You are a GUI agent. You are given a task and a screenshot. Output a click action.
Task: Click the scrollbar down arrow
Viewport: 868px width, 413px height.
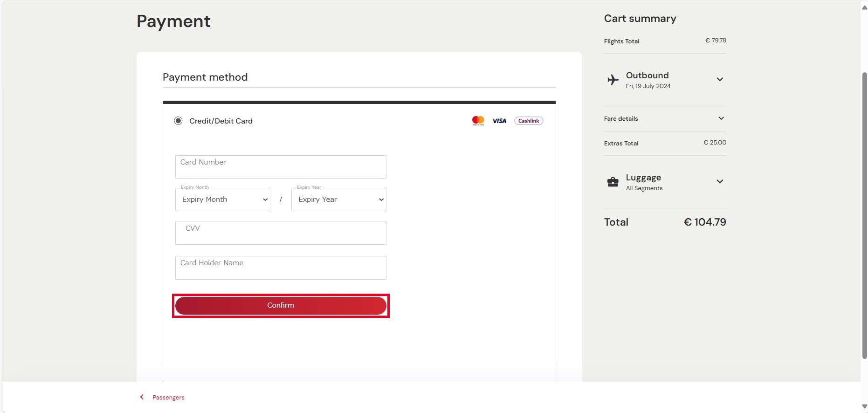(x=864, y=406)
